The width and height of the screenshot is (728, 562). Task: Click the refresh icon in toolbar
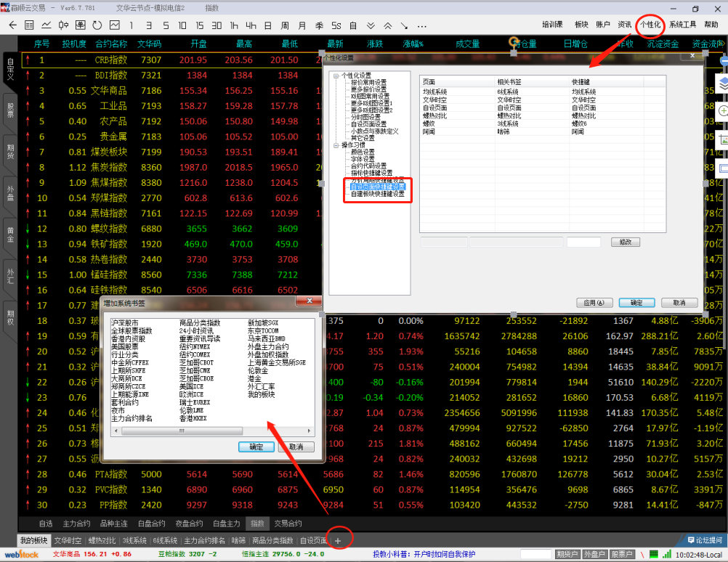[x=97, y=25]
